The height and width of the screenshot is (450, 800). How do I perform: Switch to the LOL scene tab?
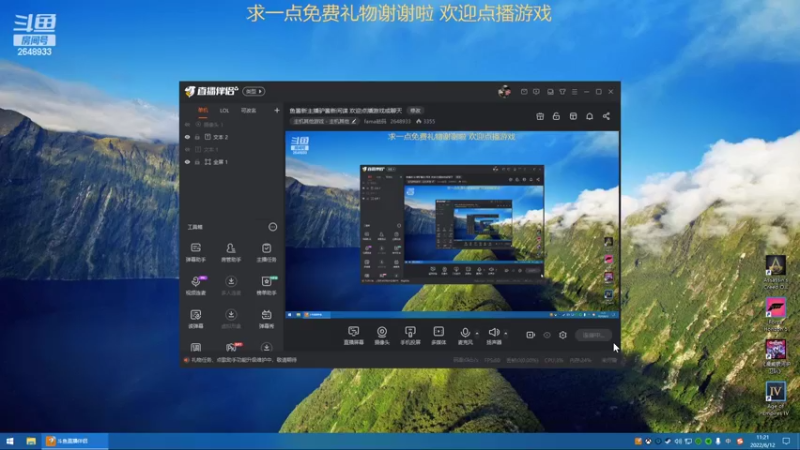(224, 111)
